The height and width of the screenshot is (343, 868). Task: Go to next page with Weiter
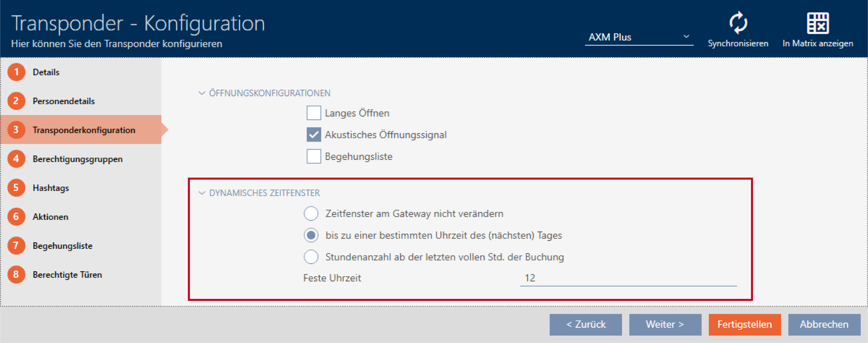[665, 324]
